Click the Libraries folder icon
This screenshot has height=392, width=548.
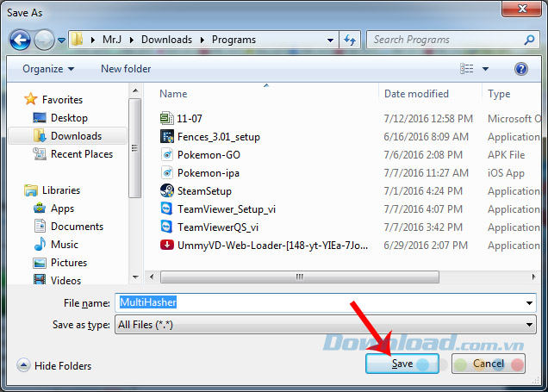tap(31, 190)
